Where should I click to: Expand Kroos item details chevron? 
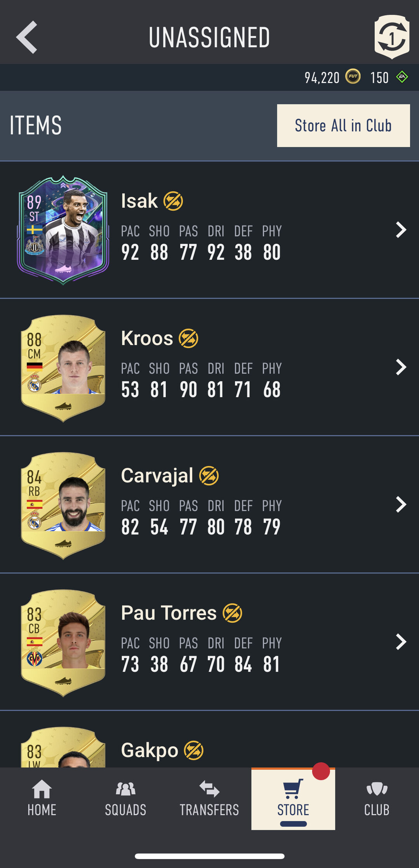point(401,367)
